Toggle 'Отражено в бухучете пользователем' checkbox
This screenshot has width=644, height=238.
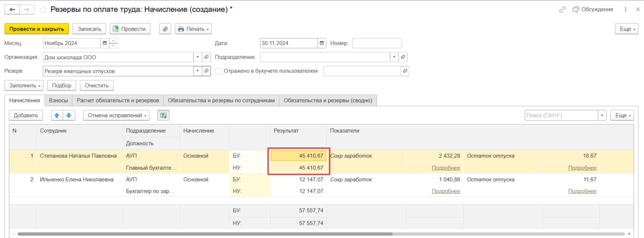click(x=218, y=71)
